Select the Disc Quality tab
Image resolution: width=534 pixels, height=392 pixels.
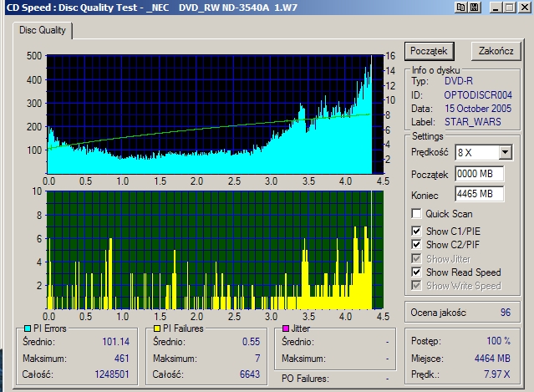[43, 30]
